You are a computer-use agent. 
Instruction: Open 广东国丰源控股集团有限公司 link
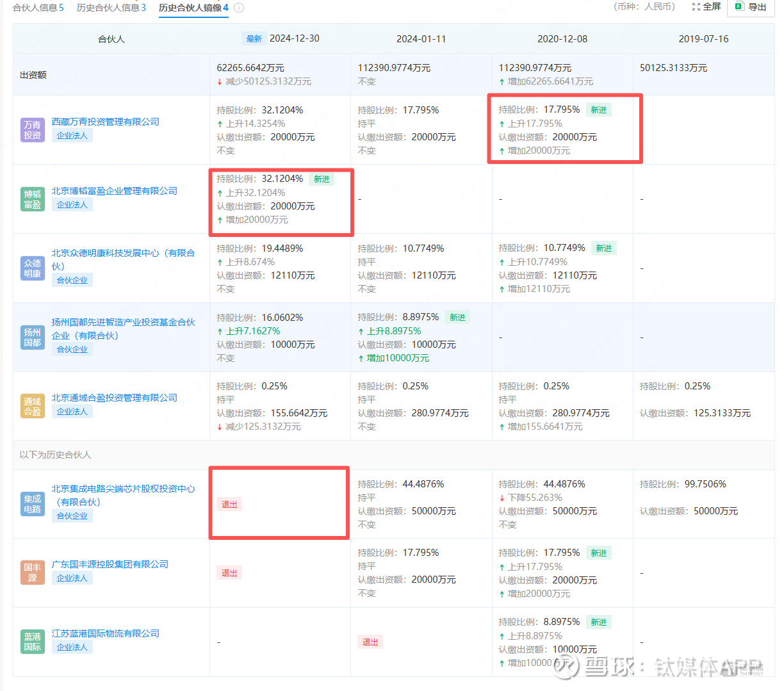coord(110,564)
